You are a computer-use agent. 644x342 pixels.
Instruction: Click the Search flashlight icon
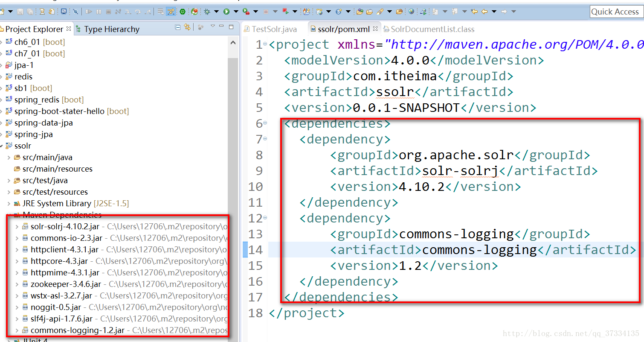point(380,12)
